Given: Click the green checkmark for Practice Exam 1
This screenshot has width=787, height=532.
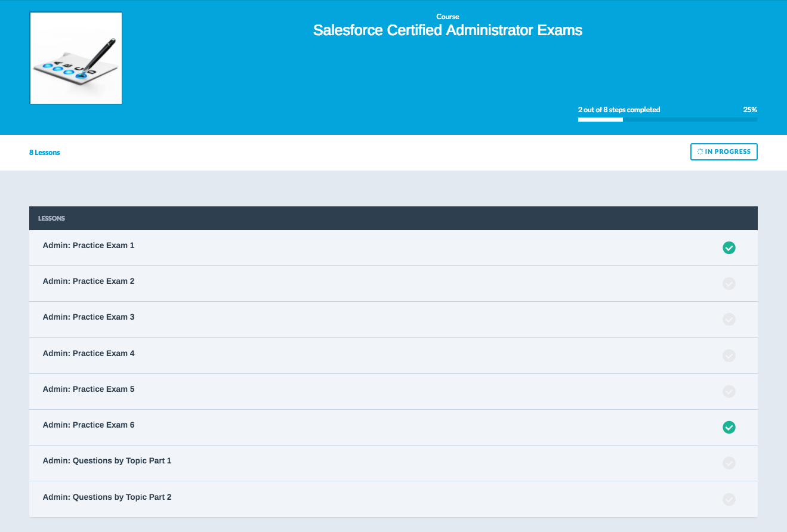Looking at the screenshot, I should coord(729,248).
